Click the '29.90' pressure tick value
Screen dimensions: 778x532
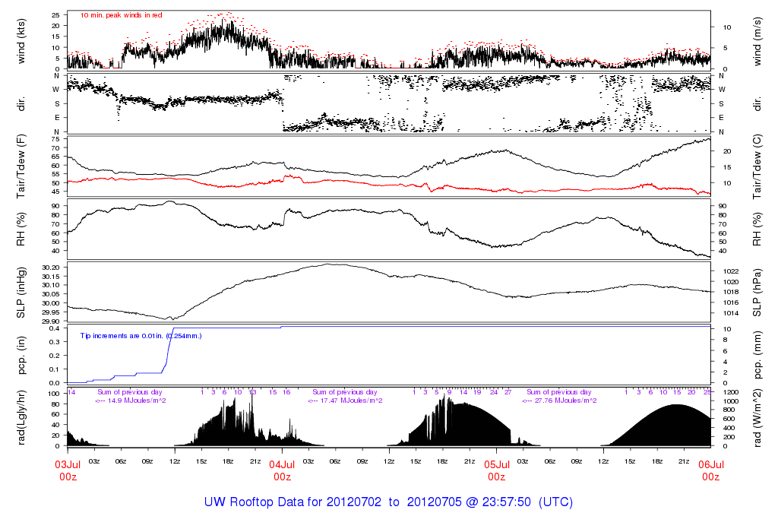click(51, 321)
